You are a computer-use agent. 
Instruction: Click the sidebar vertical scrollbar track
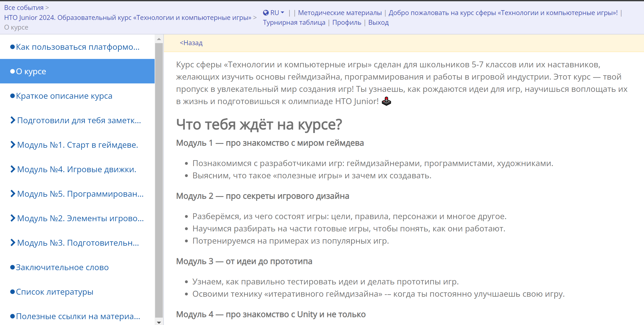click(159, 179)
